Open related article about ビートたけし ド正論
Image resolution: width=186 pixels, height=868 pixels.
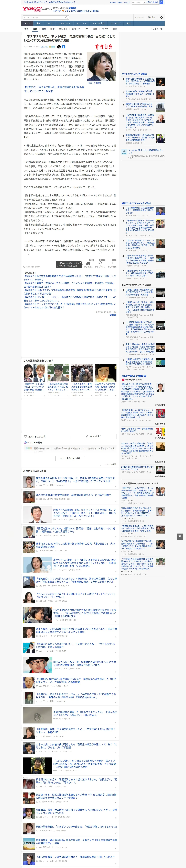[x=70, y=299]
